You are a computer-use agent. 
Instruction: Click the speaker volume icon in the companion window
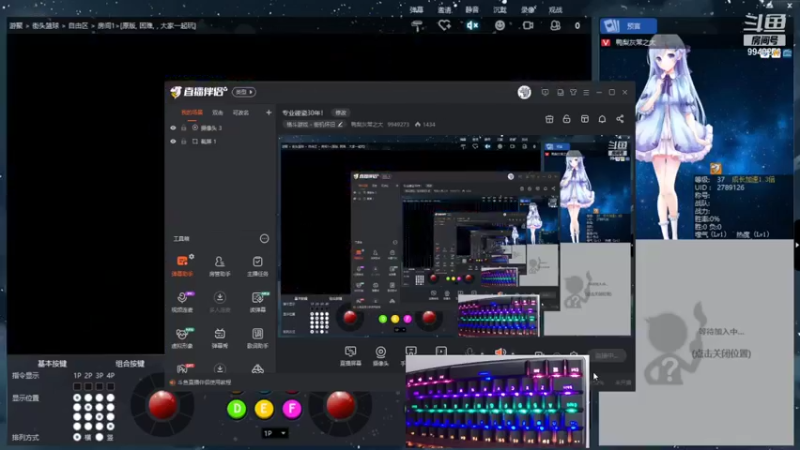coord(500,352)
